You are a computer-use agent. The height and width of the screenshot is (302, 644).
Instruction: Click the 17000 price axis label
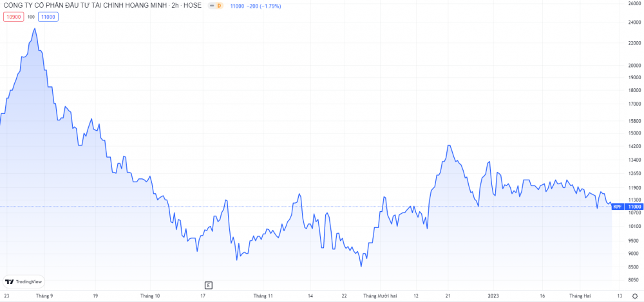tap(634, 104)
